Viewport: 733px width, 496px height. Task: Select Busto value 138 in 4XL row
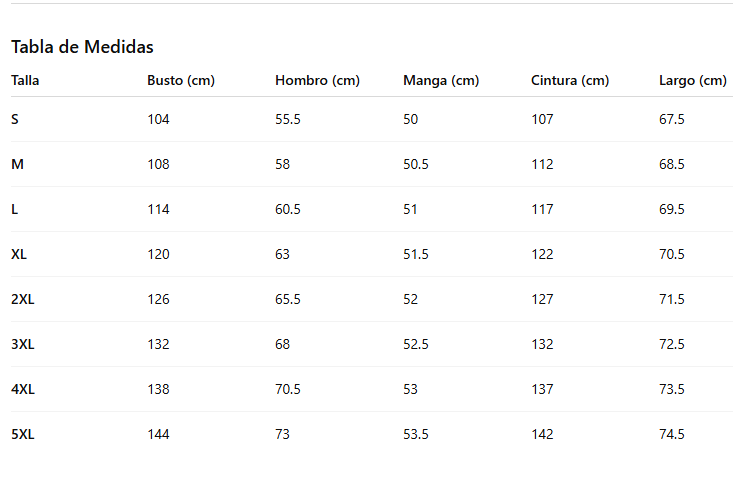coord(158,389)
